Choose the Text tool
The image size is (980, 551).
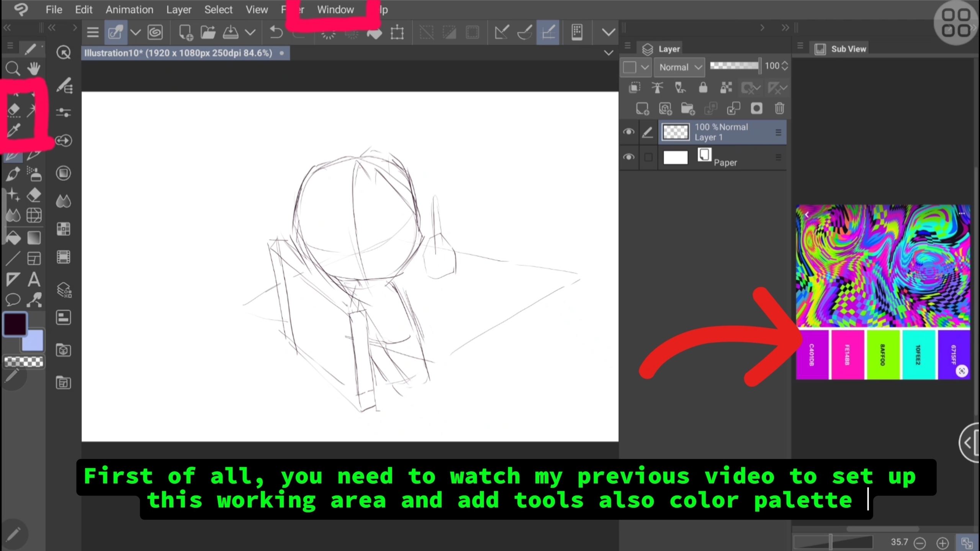pyautogui.click(x=34, y=279)
